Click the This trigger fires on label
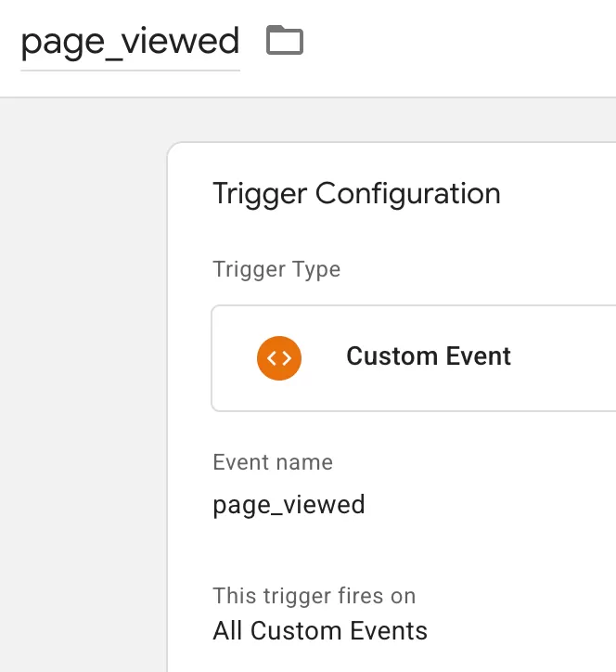This screenshot has width=616, height=672. coord(314,596)
